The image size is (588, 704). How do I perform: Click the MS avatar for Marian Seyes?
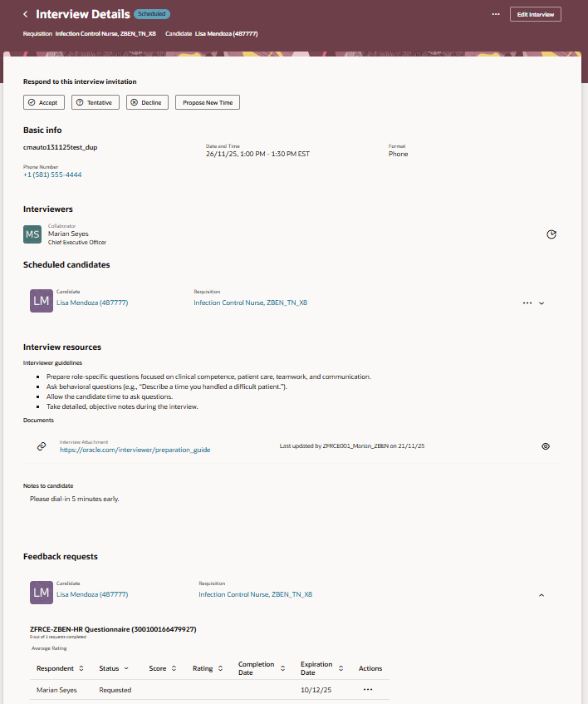tap(32, 234)
